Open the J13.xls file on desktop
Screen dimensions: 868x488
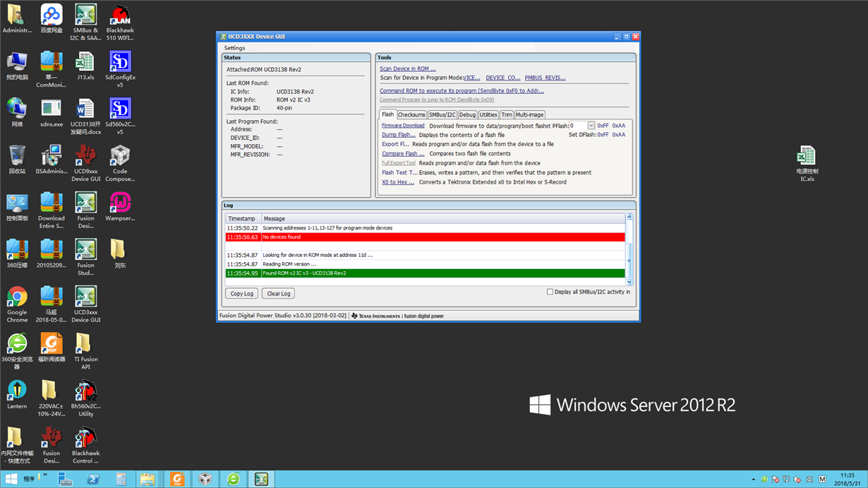85,66
